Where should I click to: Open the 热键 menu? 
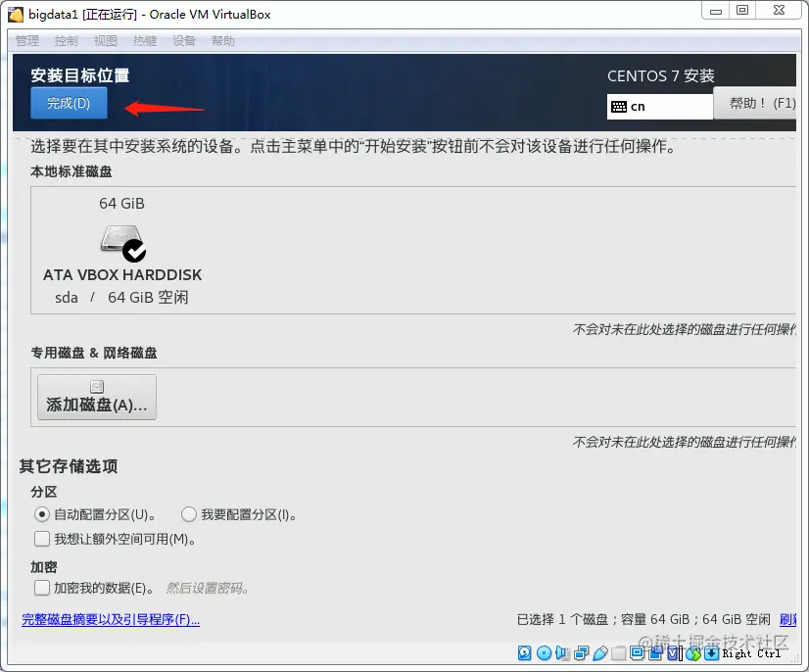(x=145, y=41)
